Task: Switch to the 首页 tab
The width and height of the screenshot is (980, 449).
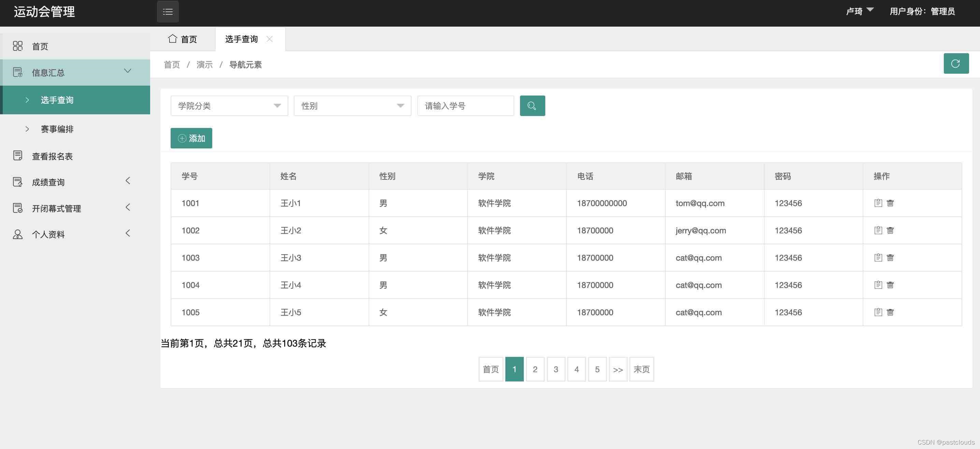Action: click(183, 39)
